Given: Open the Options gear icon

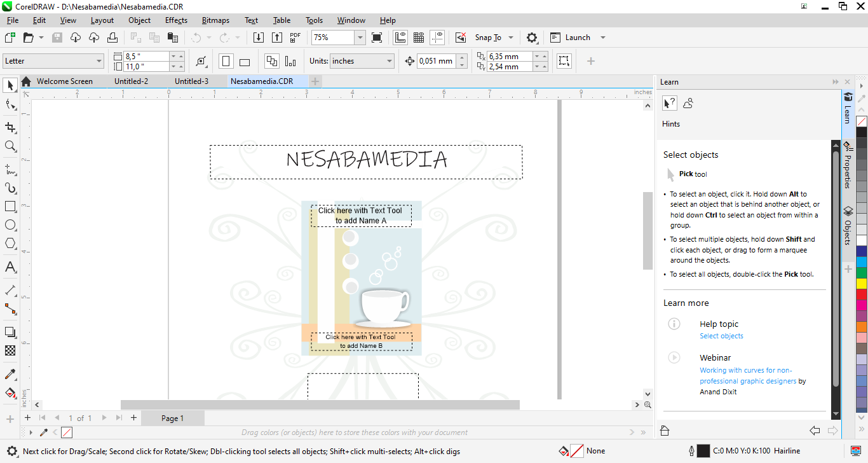Looking at the screenshot, I should [532, 38].
